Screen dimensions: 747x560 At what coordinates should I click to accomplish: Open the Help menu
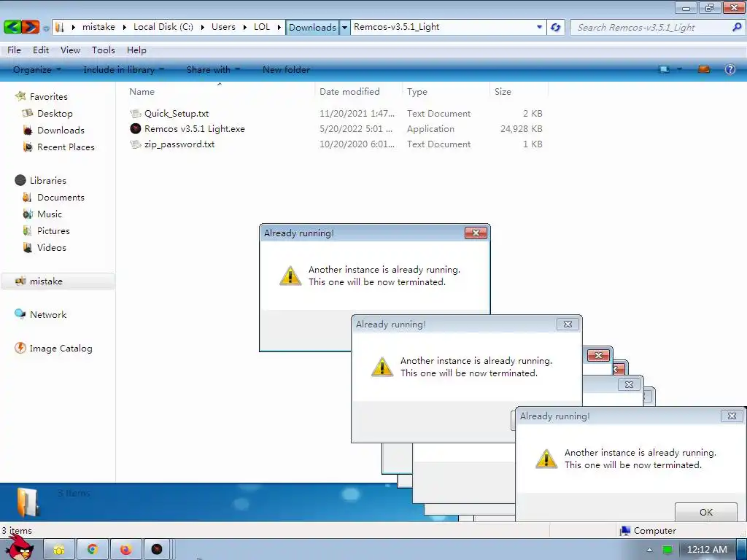[136, 50]
